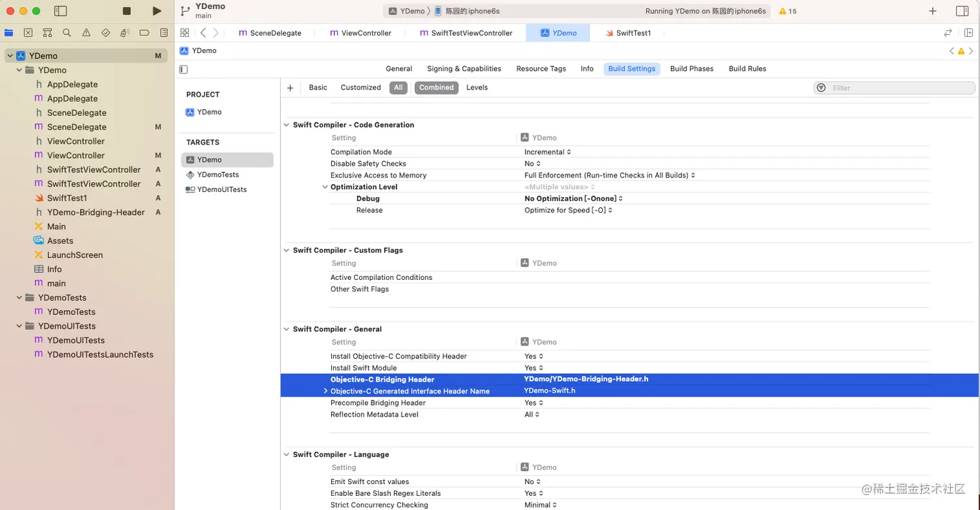Image resolution: width=980 pixels, height=510 pixels.
Task: Collapse the YDemoTests folder in navigator
Action: 19,298
